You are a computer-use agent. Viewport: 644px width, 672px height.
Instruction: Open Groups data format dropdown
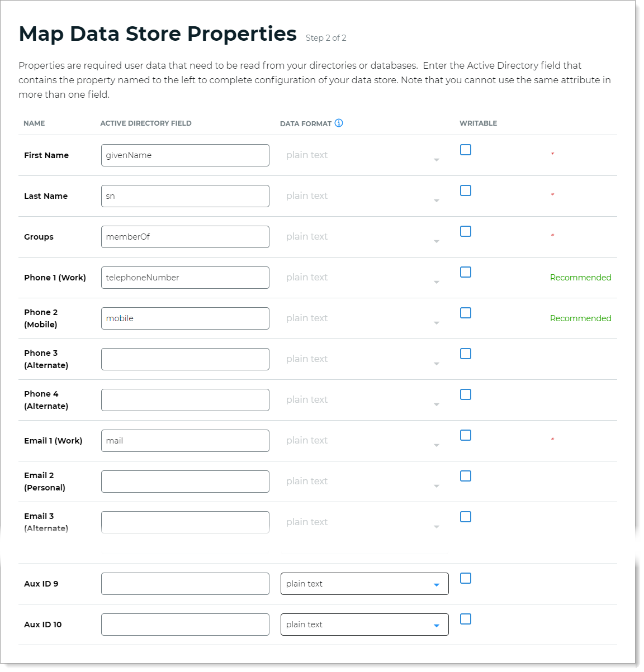point(364,237)
